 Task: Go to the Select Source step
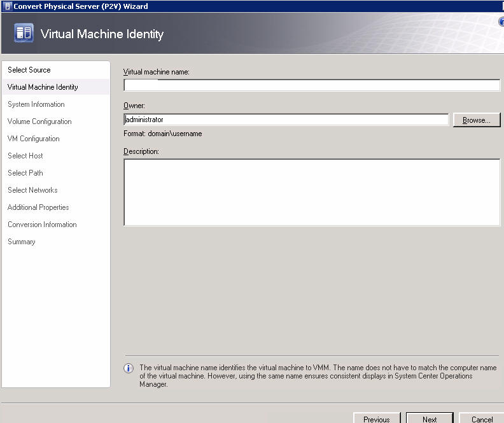click(29, 70)
